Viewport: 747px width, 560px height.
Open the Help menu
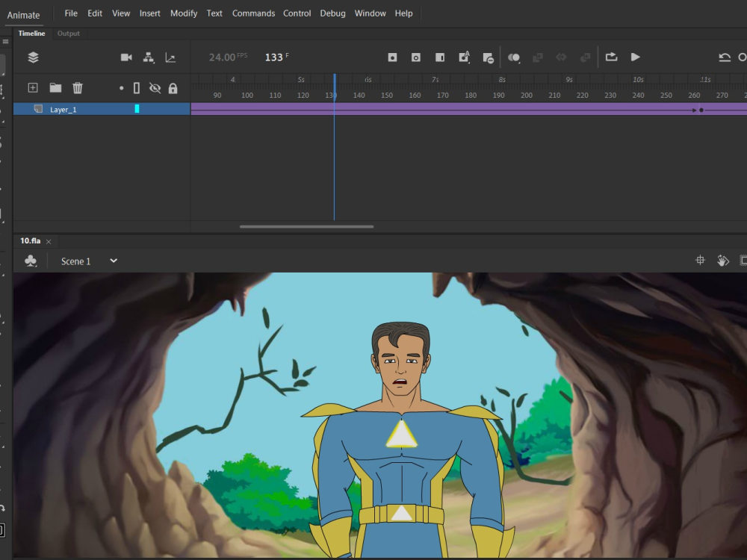[x=403, y=13]
